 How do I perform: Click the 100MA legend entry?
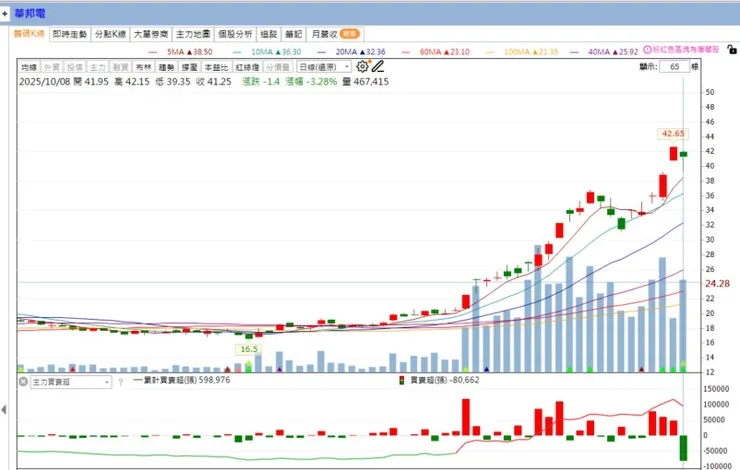pos(522,52)
